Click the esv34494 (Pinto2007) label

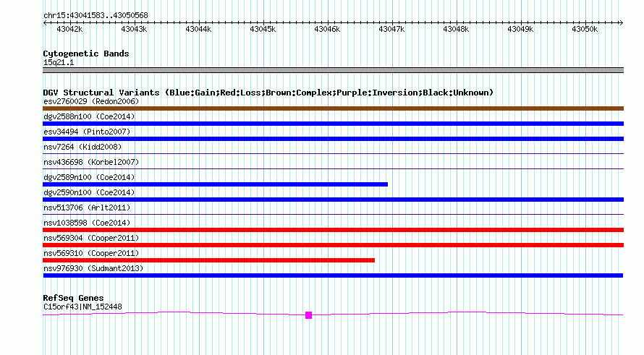(87, 132)
